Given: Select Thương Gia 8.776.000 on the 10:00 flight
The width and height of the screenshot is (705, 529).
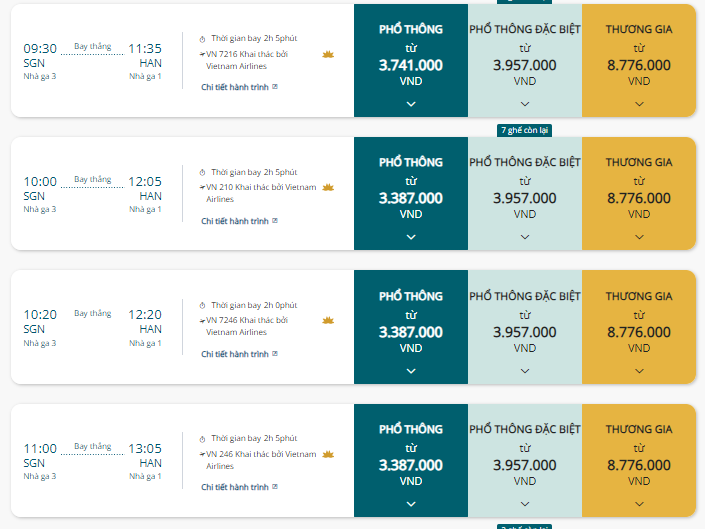Looking at the screenshot, I should pos(639,193).
